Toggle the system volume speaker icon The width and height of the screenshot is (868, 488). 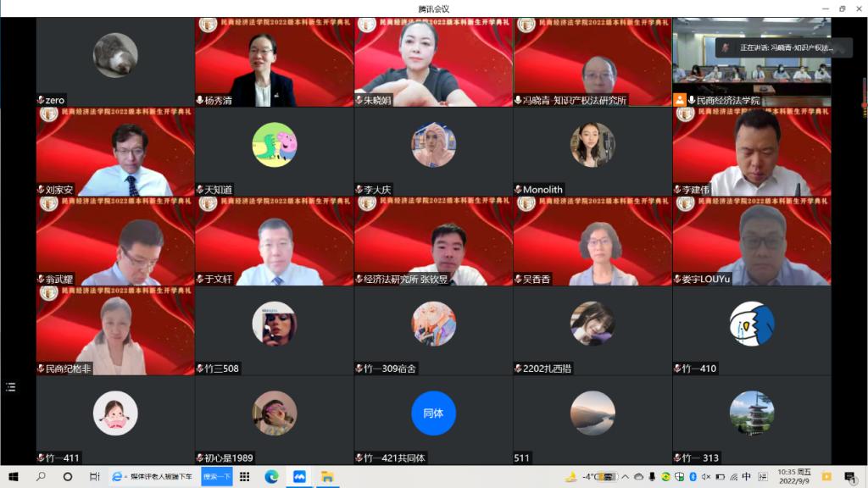click(706, 477)
